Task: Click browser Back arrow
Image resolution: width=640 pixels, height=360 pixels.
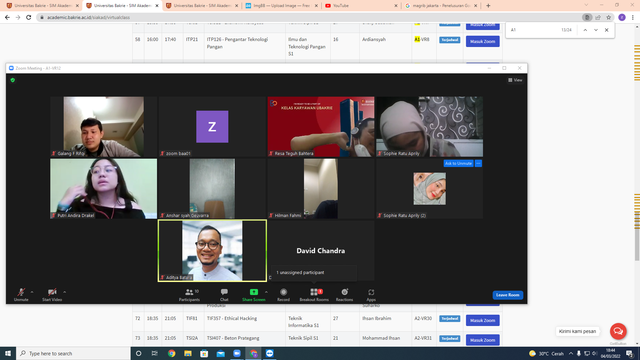Action: 7,18
